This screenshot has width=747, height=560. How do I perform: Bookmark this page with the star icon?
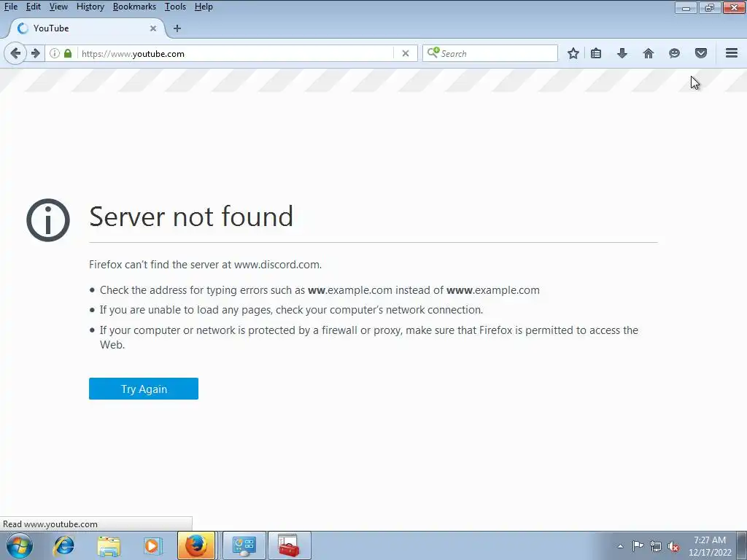573,53
